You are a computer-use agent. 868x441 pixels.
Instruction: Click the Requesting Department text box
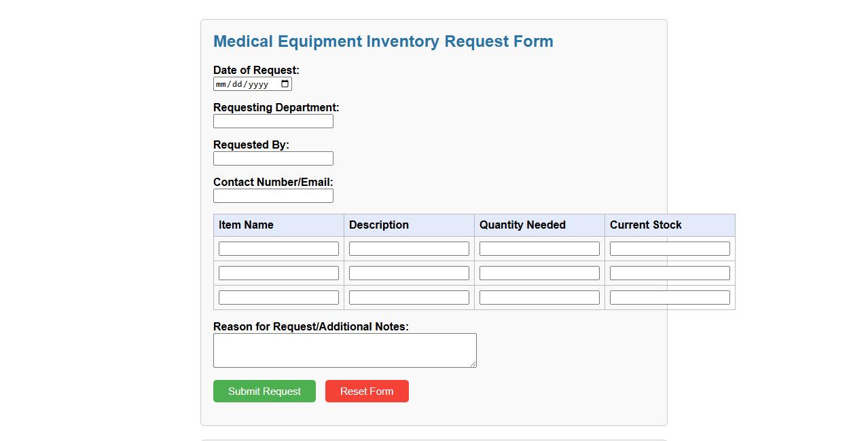click(273, 121)
